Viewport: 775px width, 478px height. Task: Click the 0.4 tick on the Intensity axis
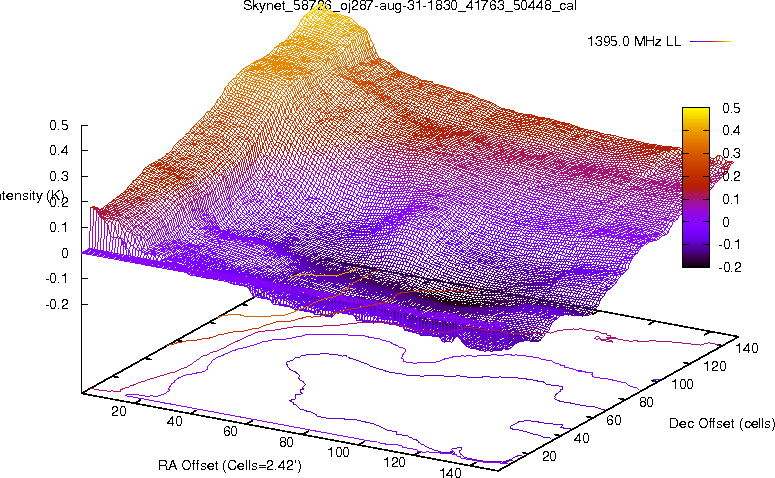[59, 150]
